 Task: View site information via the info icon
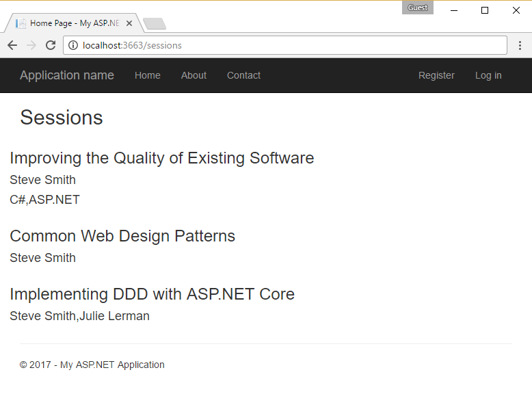tap(73, 45)
